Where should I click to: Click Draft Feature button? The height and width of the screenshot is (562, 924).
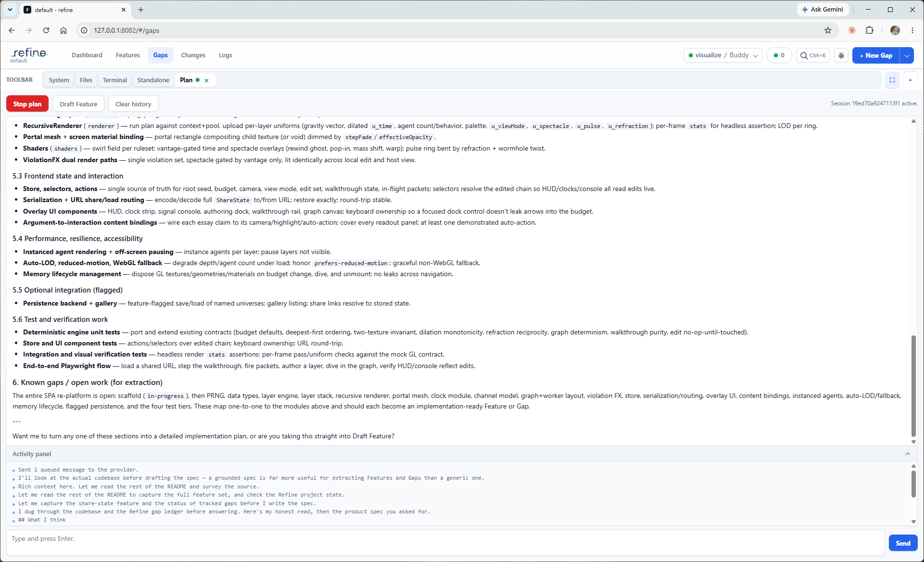coord(78,104)
